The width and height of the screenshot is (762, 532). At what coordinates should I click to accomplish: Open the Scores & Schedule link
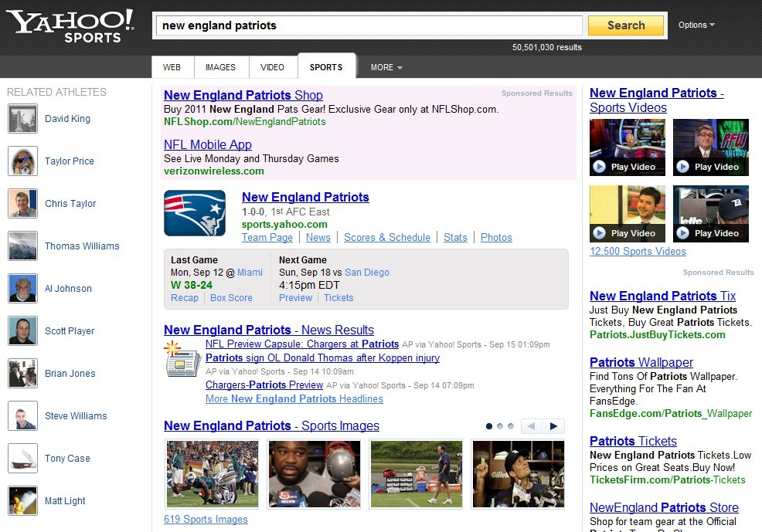point(387,237)
